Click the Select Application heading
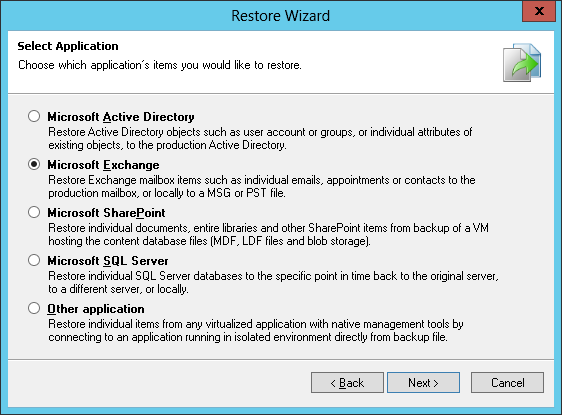Image resolution: width=562 pixels, height=415 pixels. point(68,46)
